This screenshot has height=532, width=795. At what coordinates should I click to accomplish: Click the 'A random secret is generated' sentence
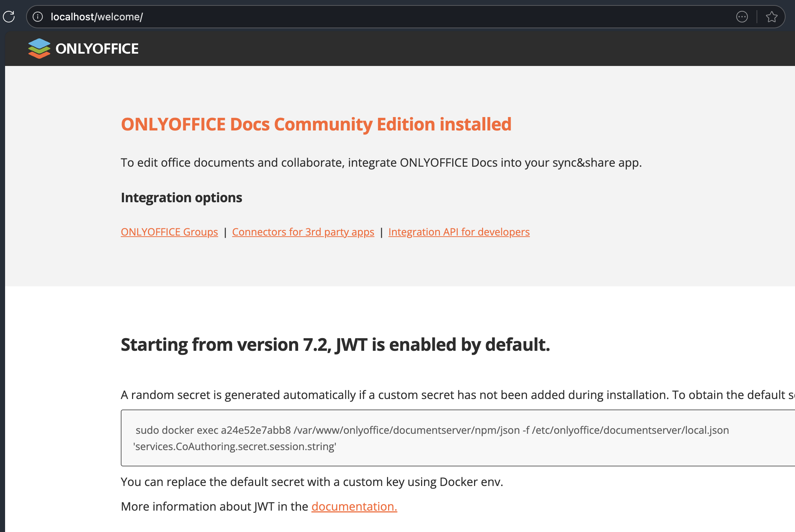[x=399, y=395]
